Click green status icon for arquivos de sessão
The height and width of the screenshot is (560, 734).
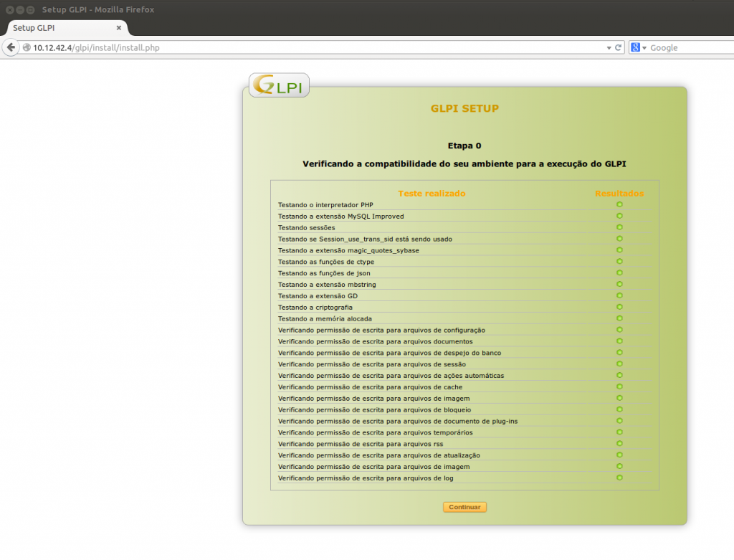tap(619, 364)
